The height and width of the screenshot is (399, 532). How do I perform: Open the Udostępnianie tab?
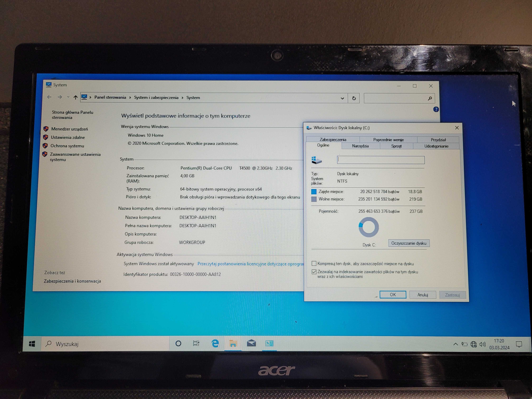click(x=436, y=146)
